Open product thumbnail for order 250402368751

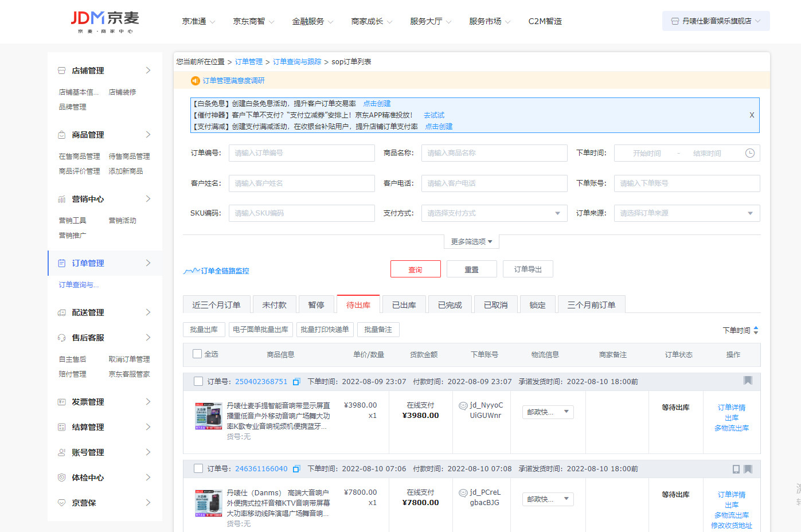209,416
